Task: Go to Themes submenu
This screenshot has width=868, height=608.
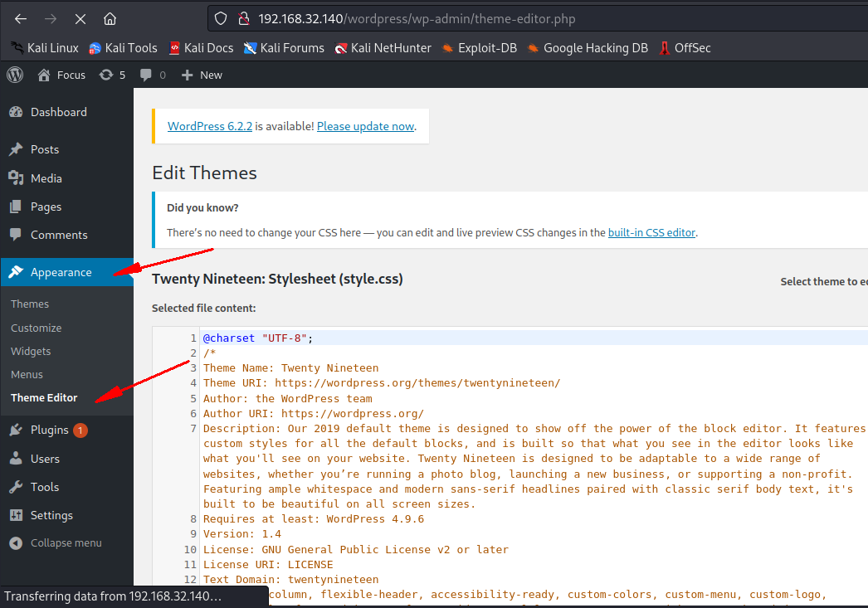Action: click(30, 304)
